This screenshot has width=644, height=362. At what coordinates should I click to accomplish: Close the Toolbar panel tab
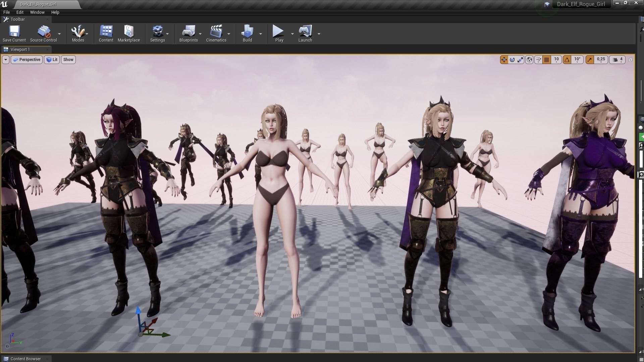tap(47, 19)
